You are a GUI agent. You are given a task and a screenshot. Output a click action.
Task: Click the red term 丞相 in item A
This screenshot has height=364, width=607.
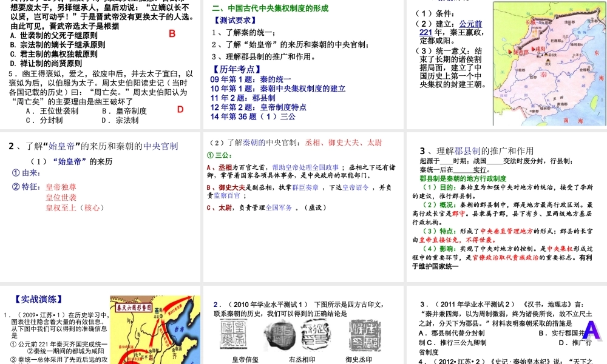[x=225, y=167]
